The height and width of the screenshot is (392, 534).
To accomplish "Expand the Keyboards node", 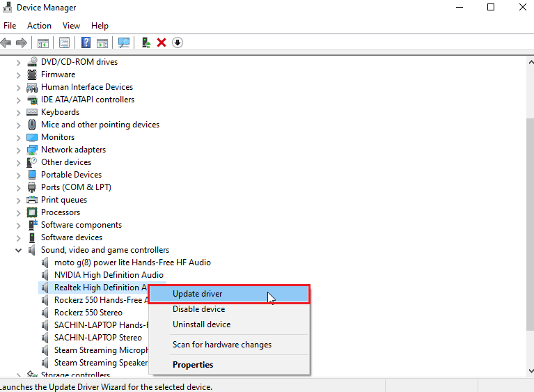I will click(x=18, y=112).
